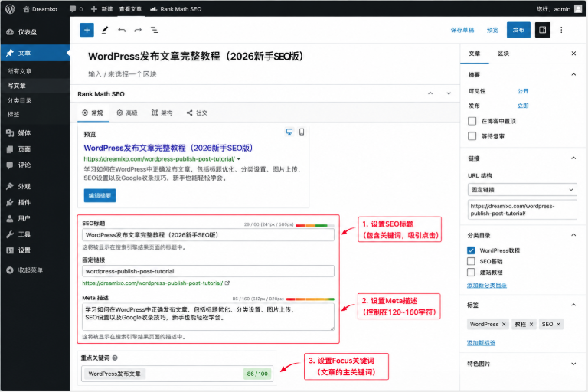This screenshot has width=588, height=392.
Task: Switch to Rank Math 架构 tab
Action: [162, 113]
